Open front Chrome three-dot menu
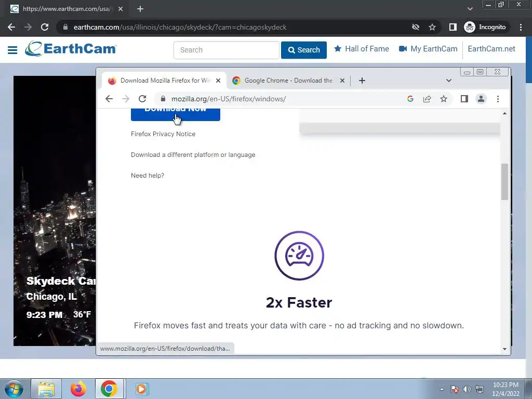 click(x=498, y=99)
